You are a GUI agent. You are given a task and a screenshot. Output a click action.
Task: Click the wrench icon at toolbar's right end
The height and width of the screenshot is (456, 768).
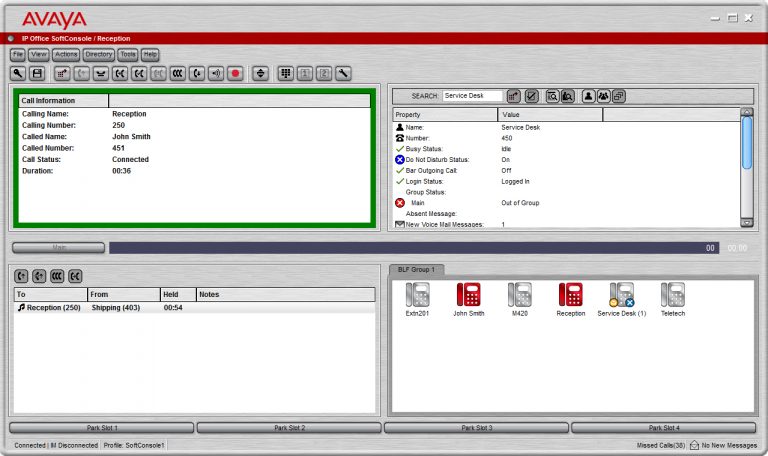pyautogui.click(x=343, y=73)
